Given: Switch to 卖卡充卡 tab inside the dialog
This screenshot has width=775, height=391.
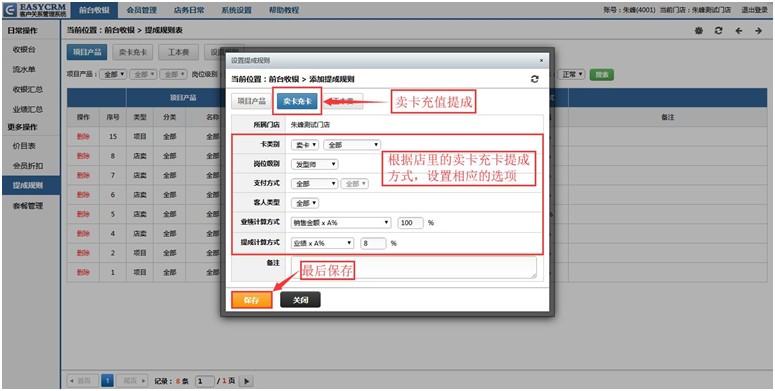Looking at the screenshot, I should tap(297, 101).
